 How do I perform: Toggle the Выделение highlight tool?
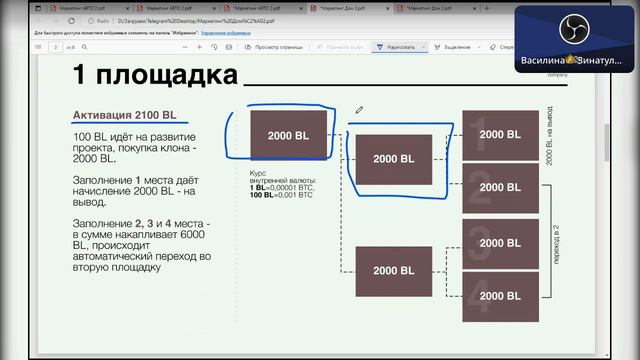(x=452, y=47)
